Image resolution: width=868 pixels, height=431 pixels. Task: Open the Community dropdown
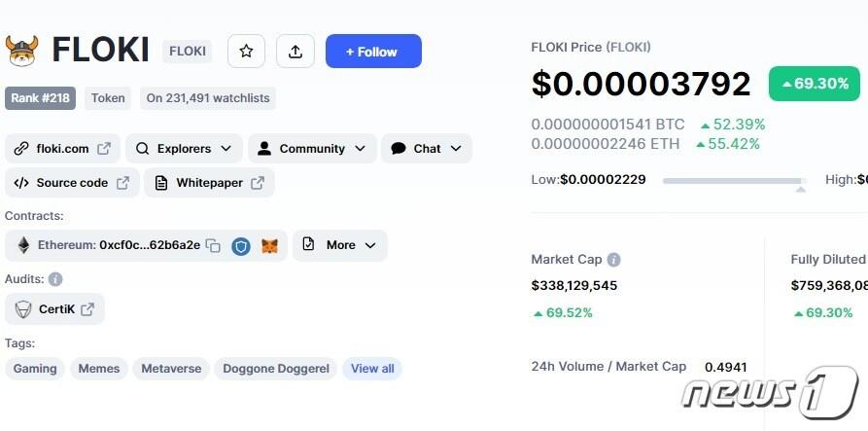click(311, 149)
